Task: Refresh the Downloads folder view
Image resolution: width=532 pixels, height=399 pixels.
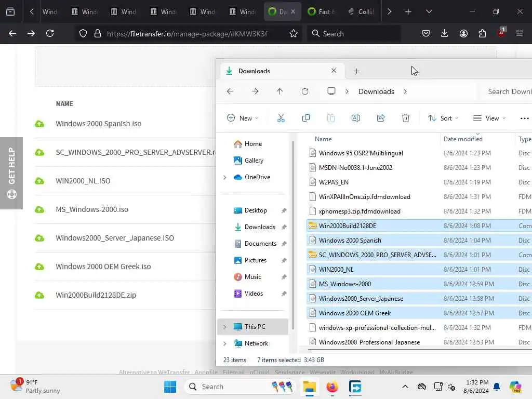Action: click(x=304, y=91)
